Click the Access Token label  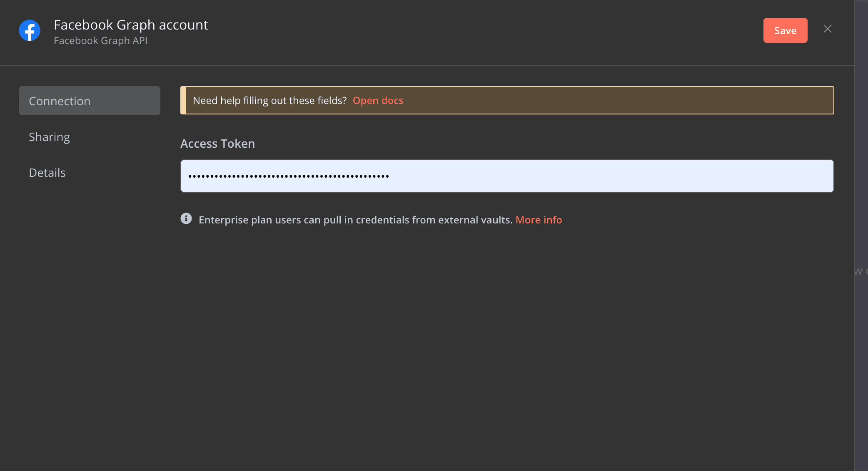[x=217, y=144]
